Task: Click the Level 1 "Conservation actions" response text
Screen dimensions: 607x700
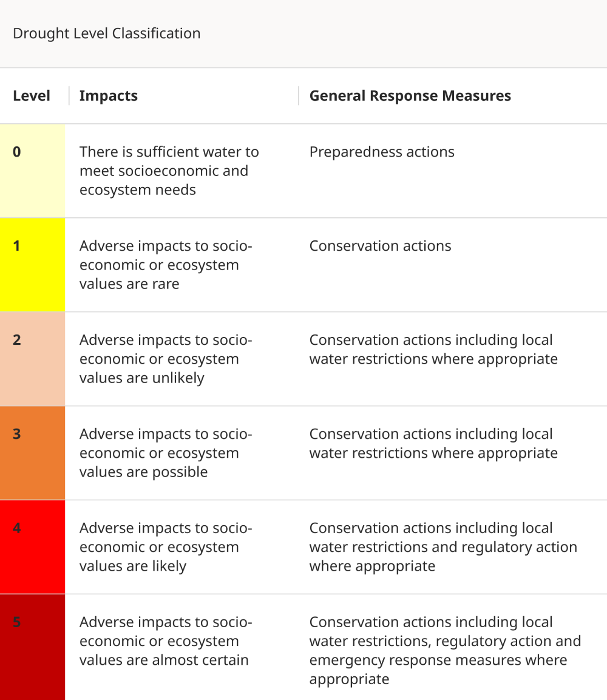Action: pyautogui.click(x=380, y=246)
